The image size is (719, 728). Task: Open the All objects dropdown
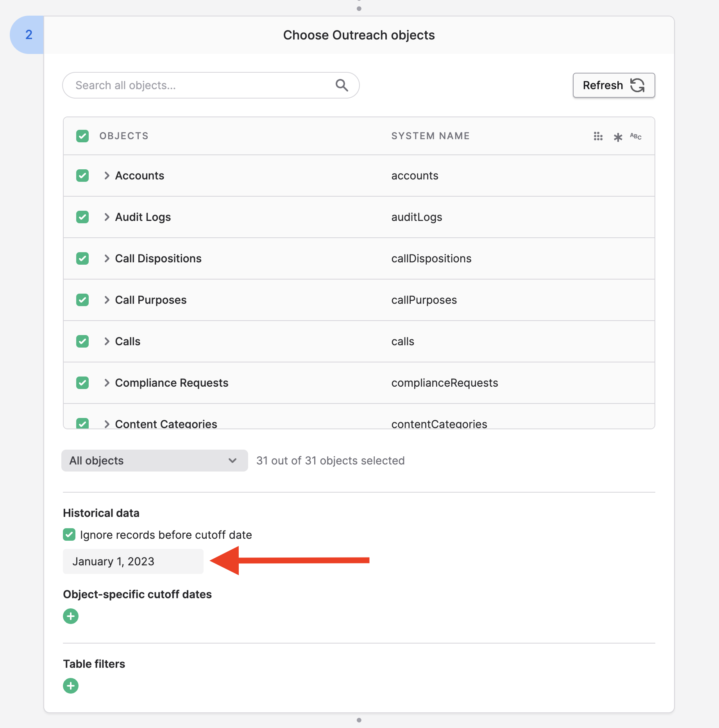click(155, 461)
